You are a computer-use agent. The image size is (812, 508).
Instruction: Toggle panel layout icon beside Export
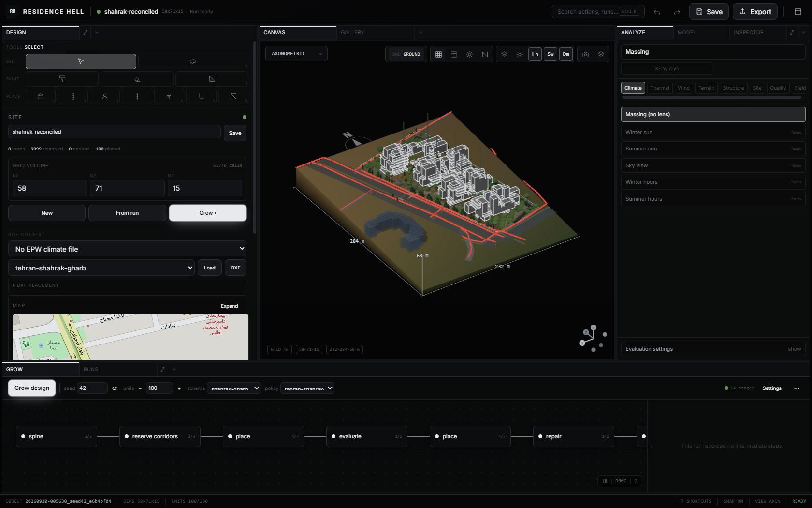click(798, 12)
